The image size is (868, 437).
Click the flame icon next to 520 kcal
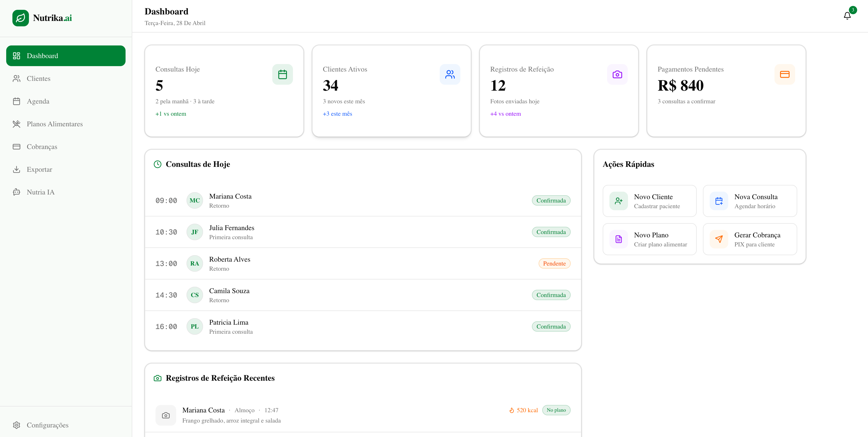[x=512, y=410]
